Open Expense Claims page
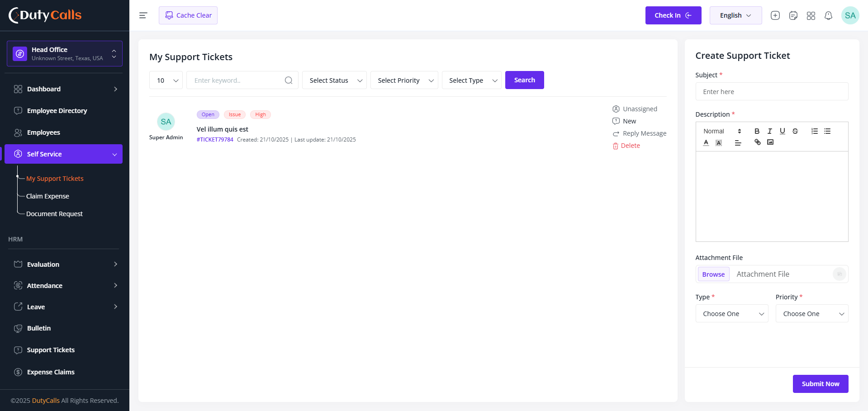This screenshot has height=411, width=868. pos(63,372)
